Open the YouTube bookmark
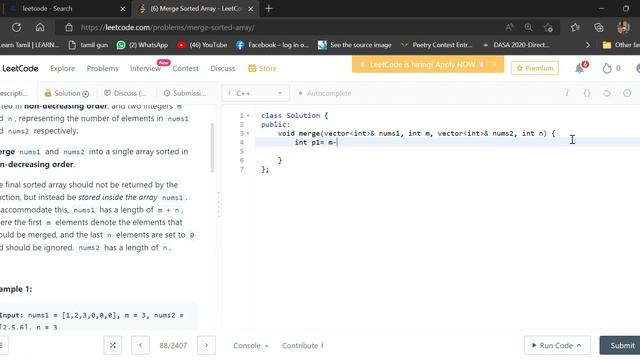 202,45
